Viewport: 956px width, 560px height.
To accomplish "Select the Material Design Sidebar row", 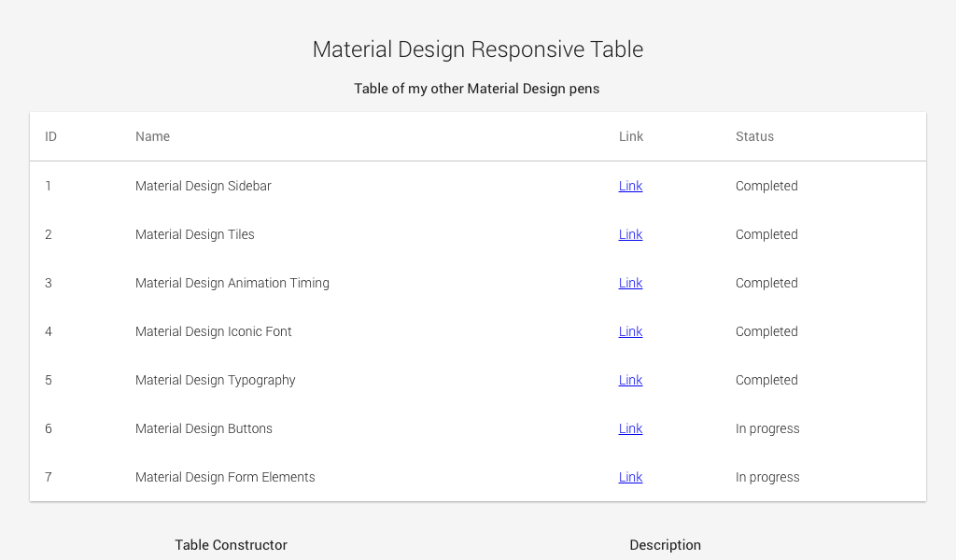I will [280, 186].
